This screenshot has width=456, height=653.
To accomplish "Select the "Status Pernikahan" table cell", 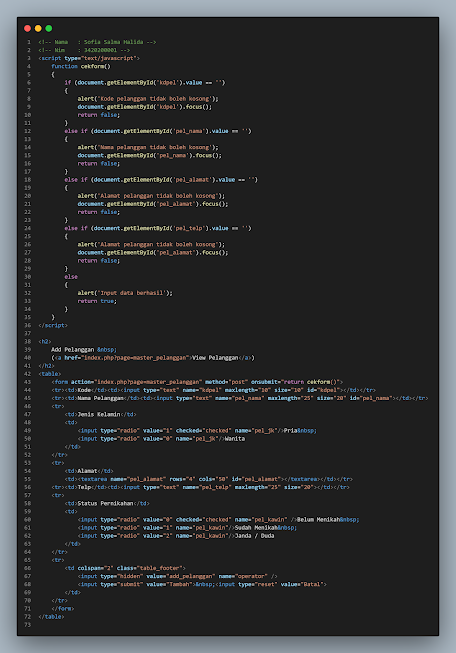I will [x=107, y=503].
